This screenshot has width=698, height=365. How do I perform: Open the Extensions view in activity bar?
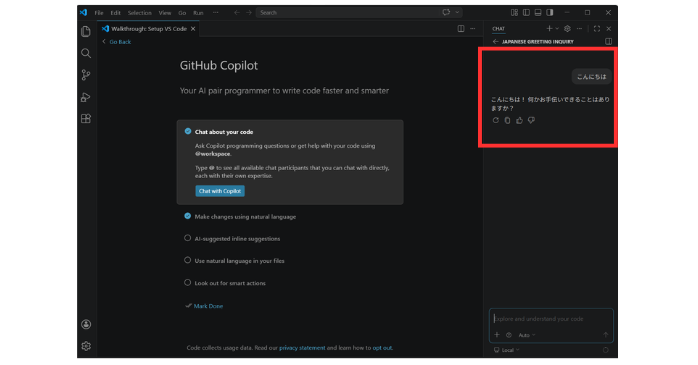86,119
